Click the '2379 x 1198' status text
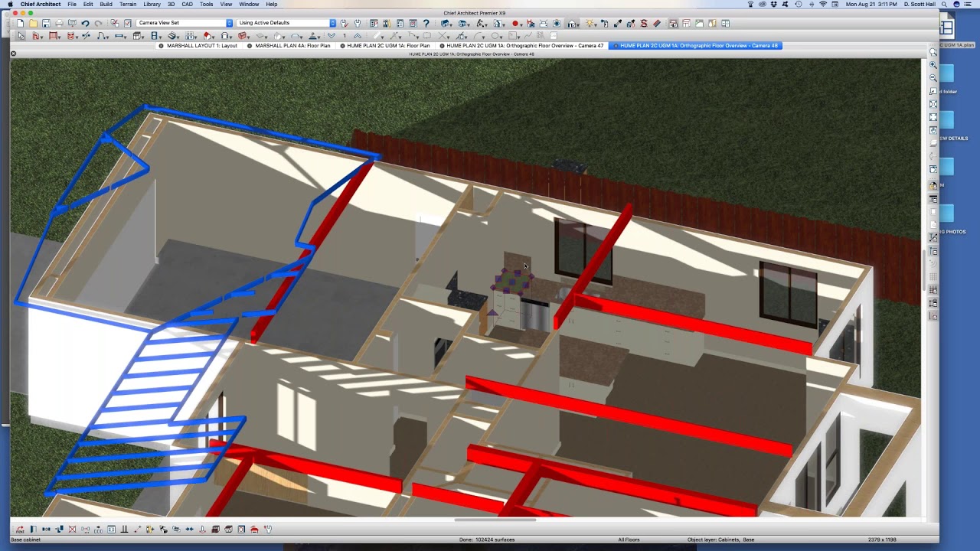 coord(881,540)
